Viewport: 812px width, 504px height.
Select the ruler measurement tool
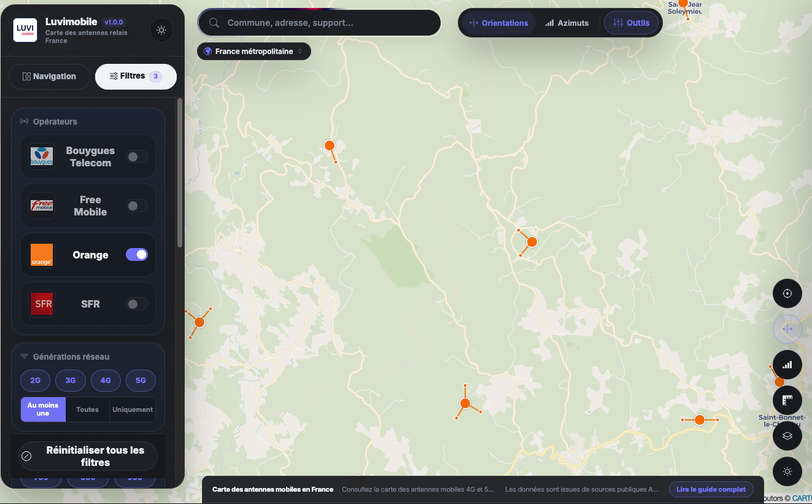[787, 400]
